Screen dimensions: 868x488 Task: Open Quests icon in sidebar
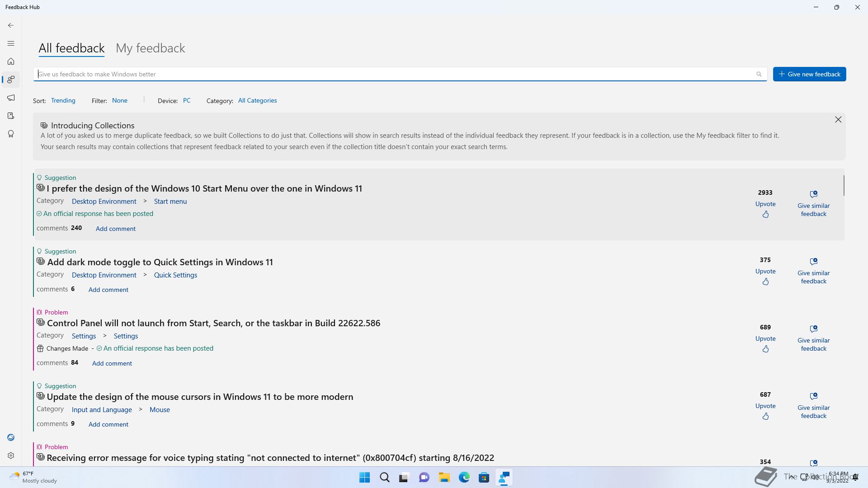click(11, 116)
